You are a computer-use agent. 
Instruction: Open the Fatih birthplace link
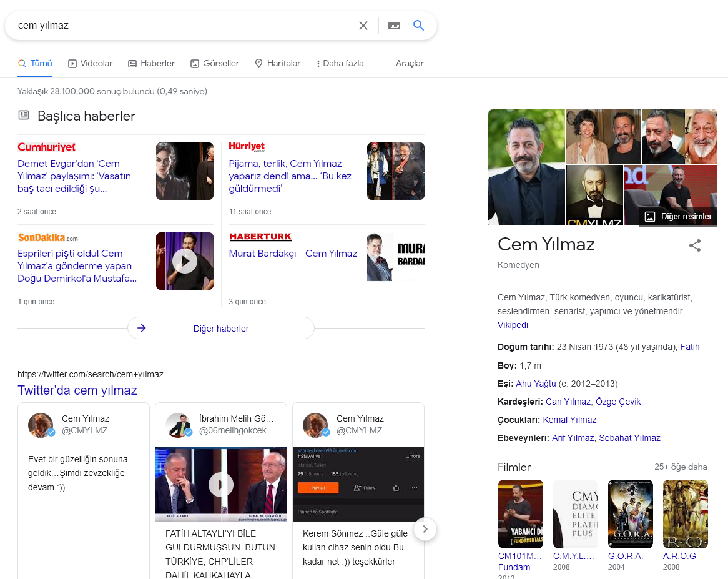click(689, 347)
